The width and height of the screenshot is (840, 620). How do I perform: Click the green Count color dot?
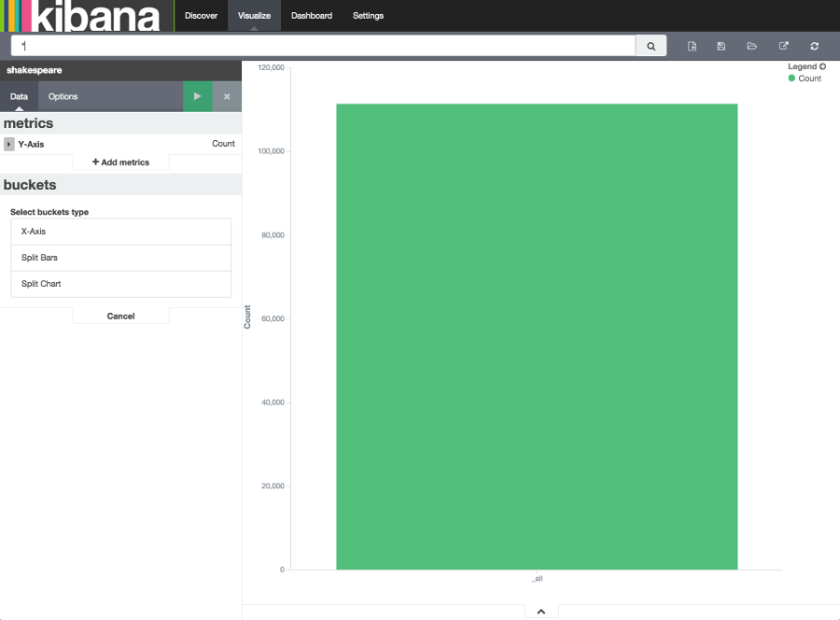click(x=792, y=78)
